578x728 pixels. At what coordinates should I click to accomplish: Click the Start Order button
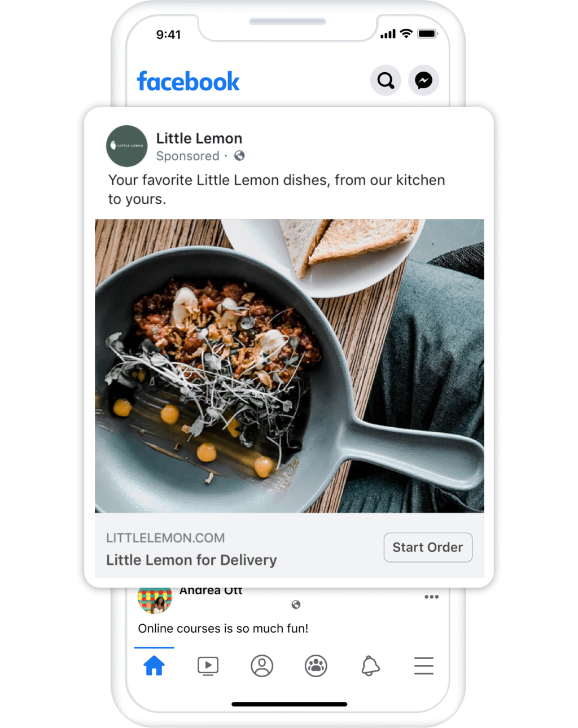(x=428, y=547)
